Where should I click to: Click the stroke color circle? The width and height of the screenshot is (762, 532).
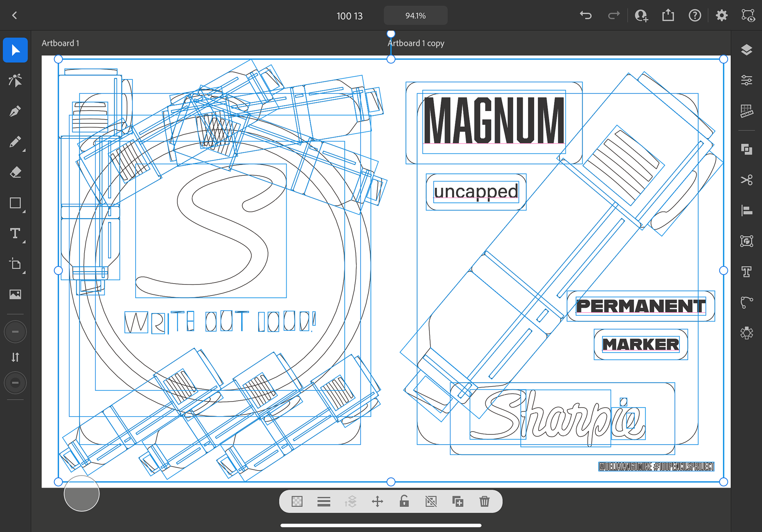[15, 383]
